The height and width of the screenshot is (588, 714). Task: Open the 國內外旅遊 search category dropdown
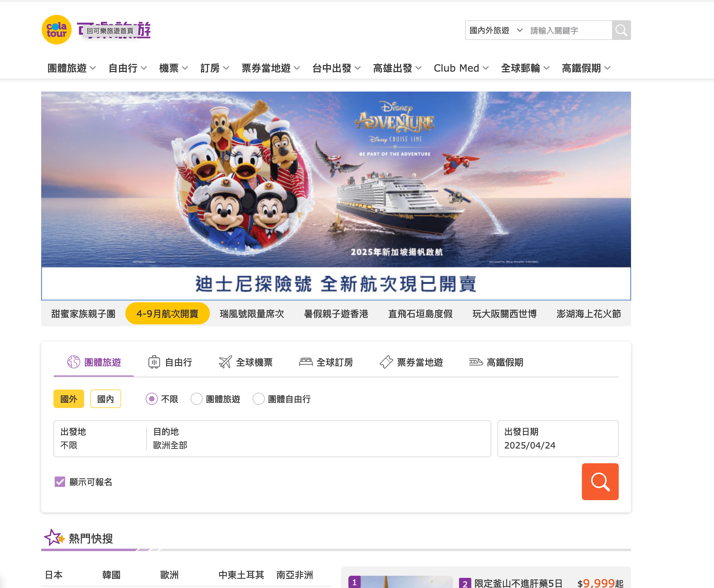pyautogui.click(x=496, y=30)
